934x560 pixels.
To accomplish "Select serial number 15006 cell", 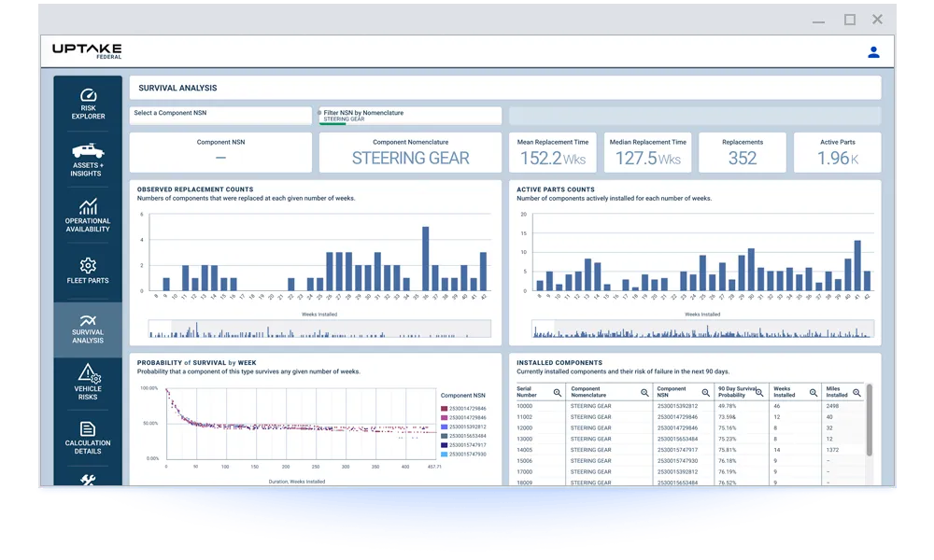I will pyautogui.click(x=524, y=461).
